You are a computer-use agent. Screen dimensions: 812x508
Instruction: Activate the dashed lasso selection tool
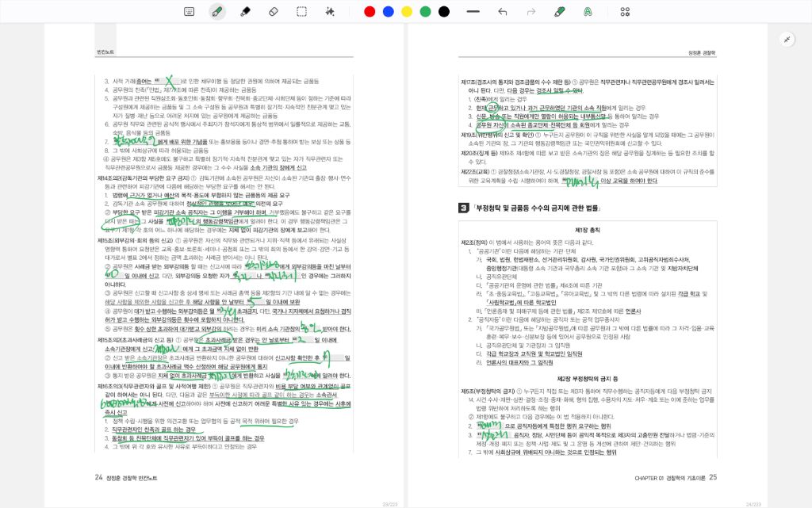click(302, 12)
